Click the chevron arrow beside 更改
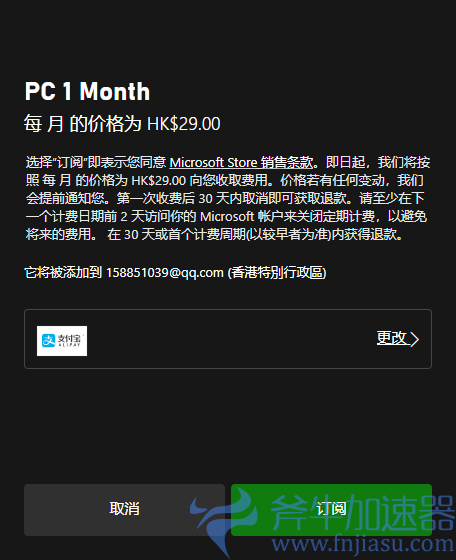The image size is (456, 560). click(x=414, y=339)
